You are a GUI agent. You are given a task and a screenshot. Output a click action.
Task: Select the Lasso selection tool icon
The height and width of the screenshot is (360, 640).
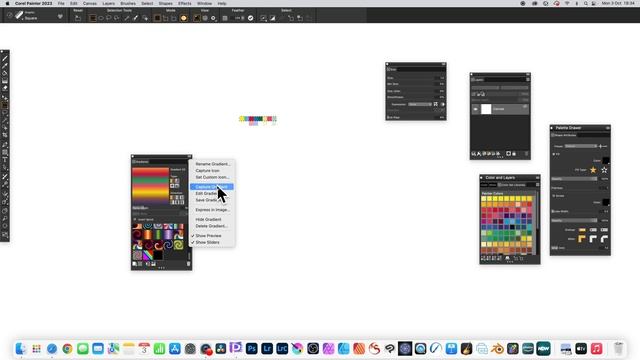(x=109, y=18)
